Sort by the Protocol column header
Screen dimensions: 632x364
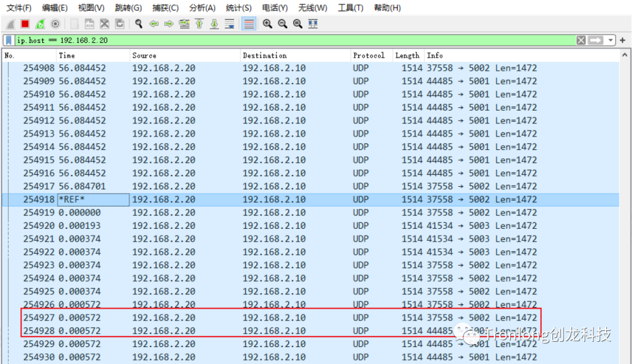[x=372, y=56]
